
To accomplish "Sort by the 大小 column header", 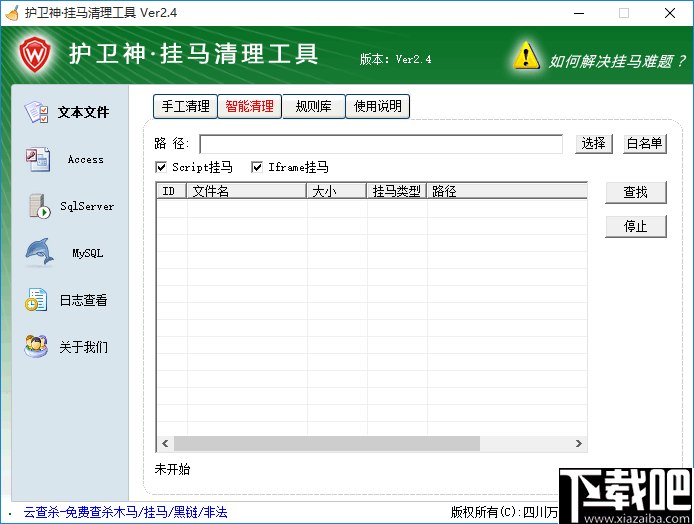I will tap(337, 191).
